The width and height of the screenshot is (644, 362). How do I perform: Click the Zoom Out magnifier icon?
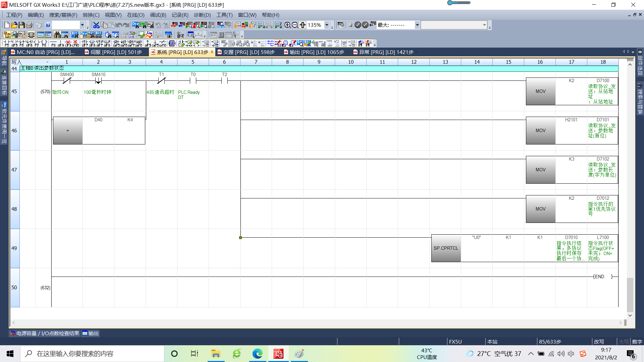295,25
